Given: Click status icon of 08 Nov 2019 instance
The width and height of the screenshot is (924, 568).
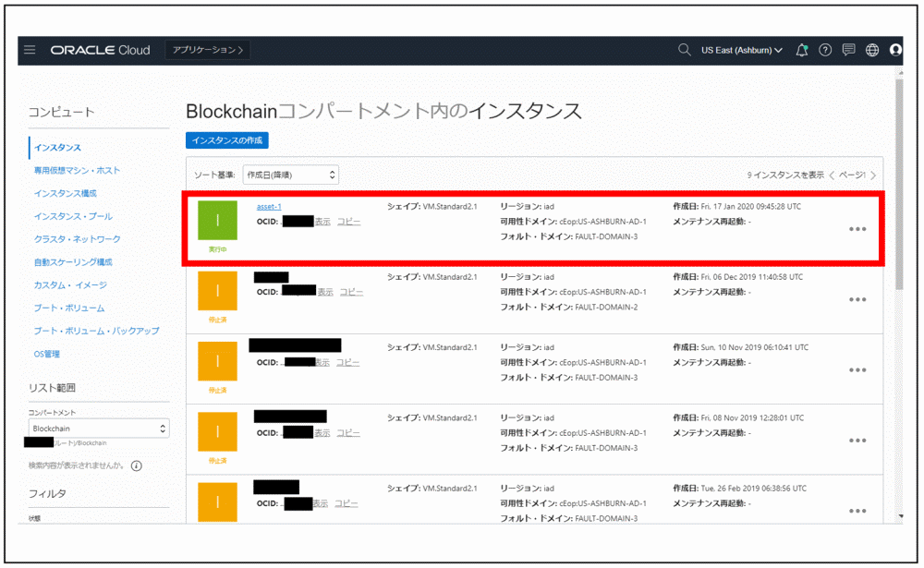Looking at the screenshot, I should tap(217, 431).
